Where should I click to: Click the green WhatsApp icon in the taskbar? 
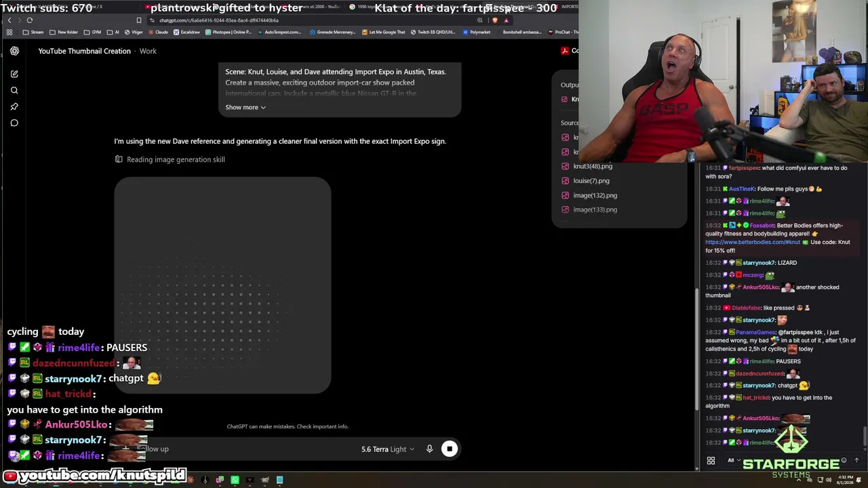[235, 480]
